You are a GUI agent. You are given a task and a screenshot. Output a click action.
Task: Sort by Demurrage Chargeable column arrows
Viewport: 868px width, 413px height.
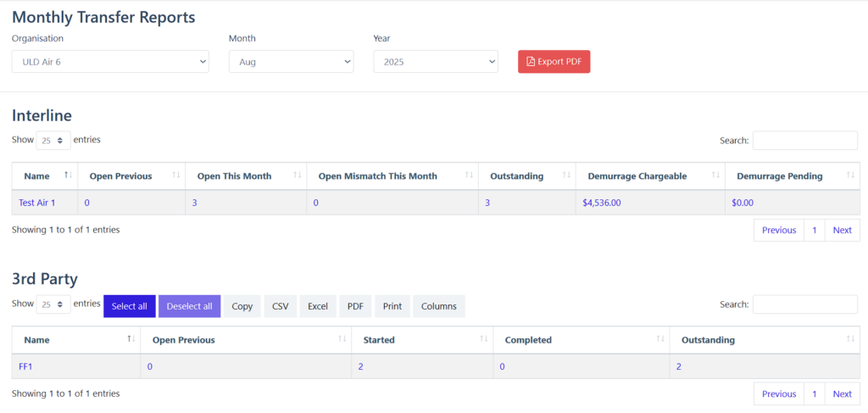click(x=716, y=176)
